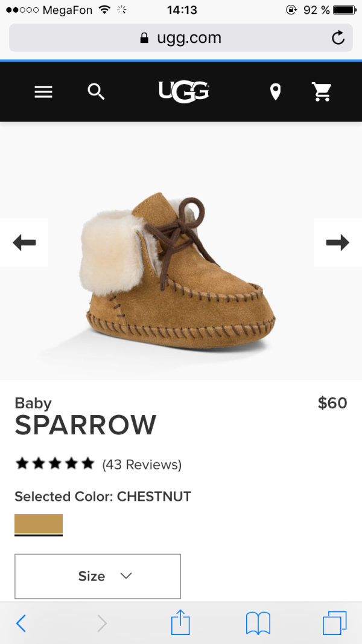
Task: Open Safari bookmarks book icon
Action: (258, 623)
